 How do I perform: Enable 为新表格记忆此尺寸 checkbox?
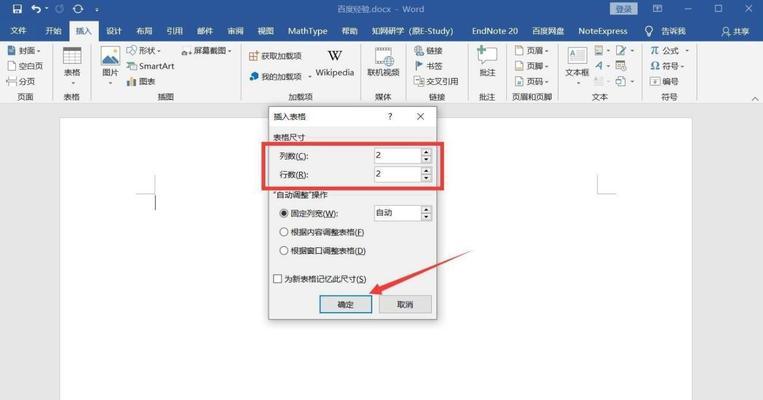click(278, 279)
